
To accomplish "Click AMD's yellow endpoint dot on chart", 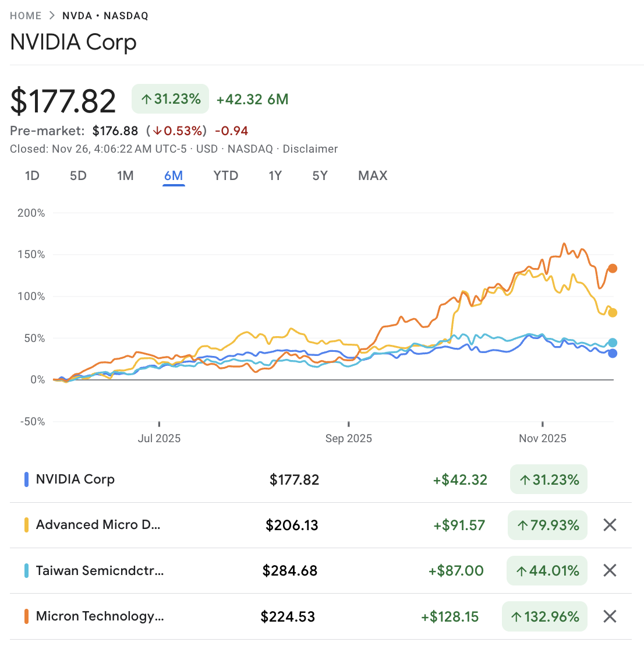I will click(612, 312).
